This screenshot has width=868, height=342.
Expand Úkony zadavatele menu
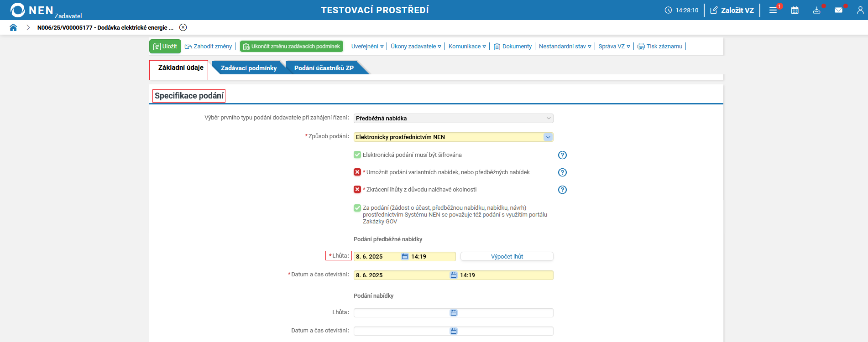point(416,46)
